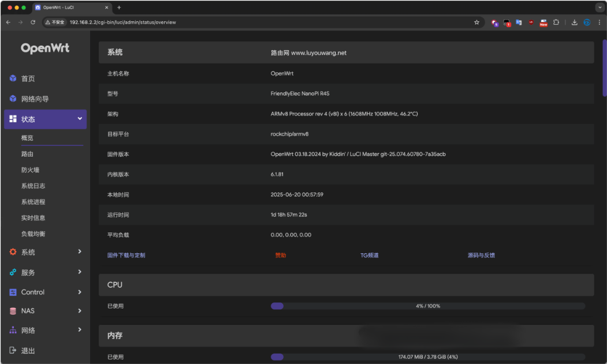Expand the 服务 sidebar menu chevron

click(x=80, y=272)
